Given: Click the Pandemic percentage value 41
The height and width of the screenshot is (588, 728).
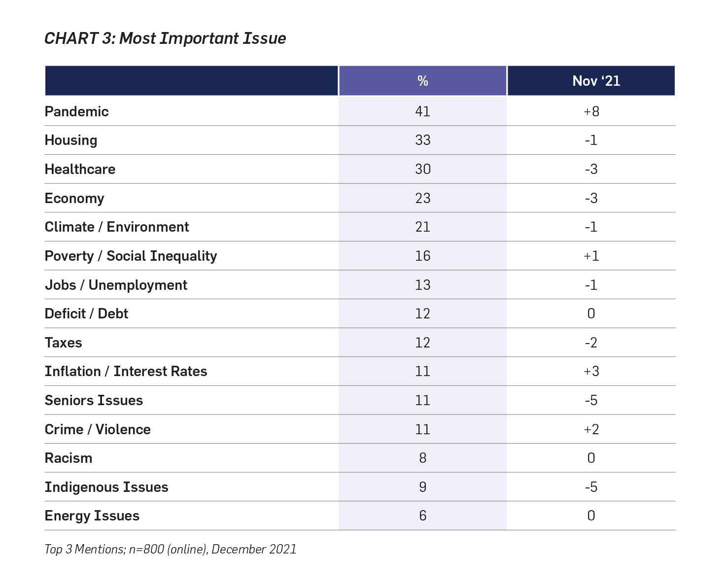Looking at the screenshot, I should pyautogui.click(x=422, y=111).
